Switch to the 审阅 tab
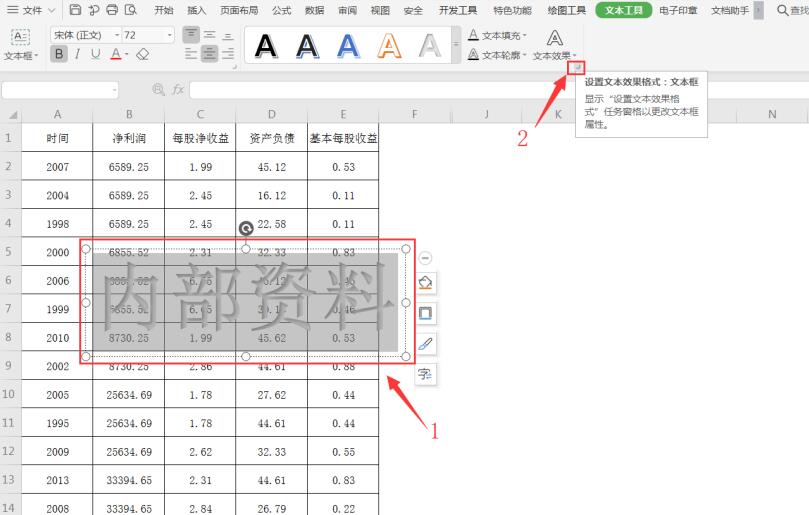Viewport: 809px width, 515px height. pos(347,10)
